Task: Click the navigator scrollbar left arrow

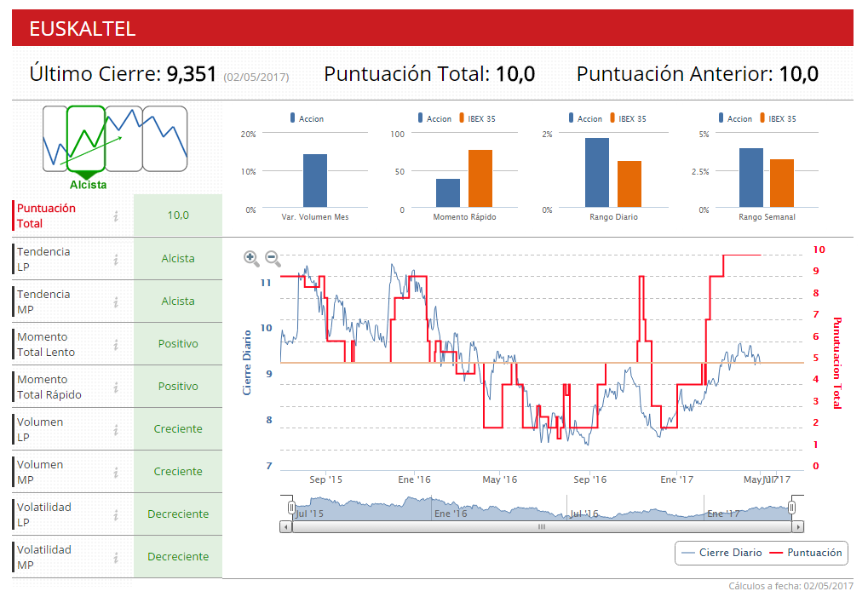Action: (x=285, y=527)
